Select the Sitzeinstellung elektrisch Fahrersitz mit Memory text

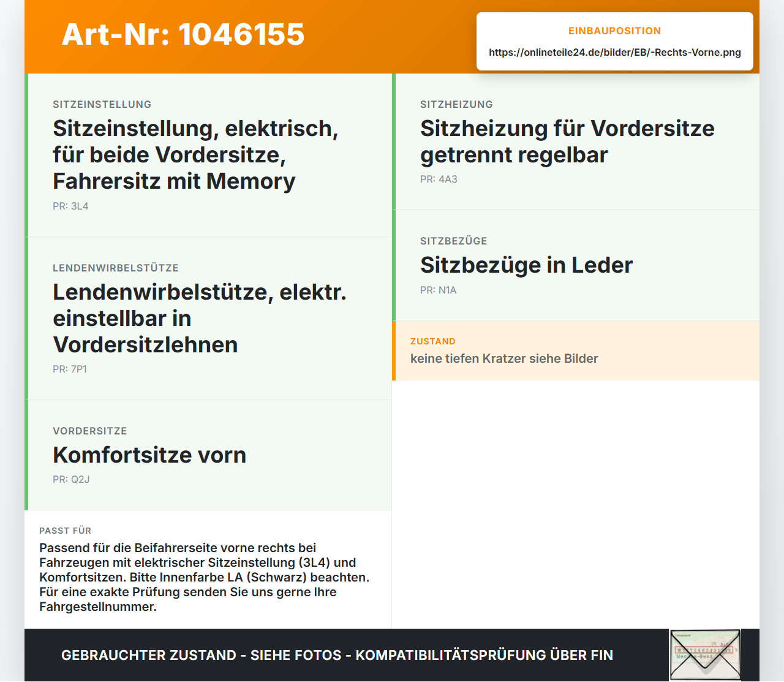pos(195,155)
